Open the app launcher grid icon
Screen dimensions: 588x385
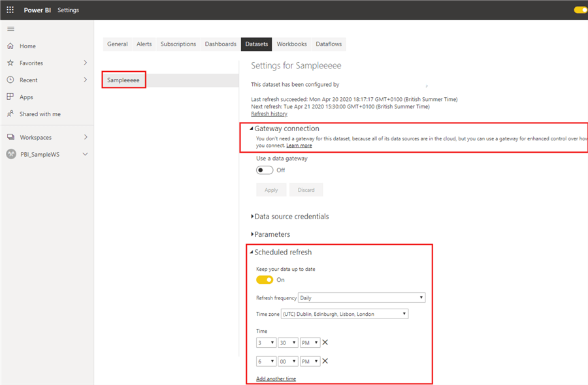(x=10, y=10)
